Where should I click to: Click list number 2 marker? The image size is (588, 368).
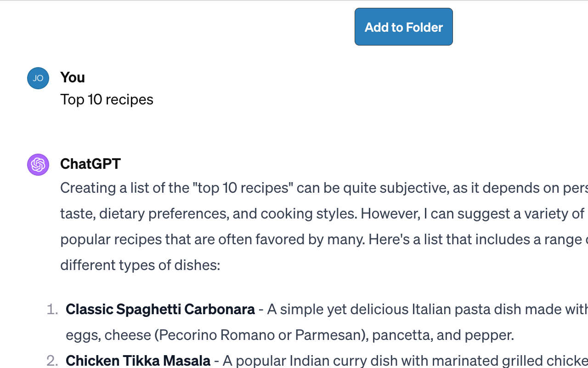point(52,361)
